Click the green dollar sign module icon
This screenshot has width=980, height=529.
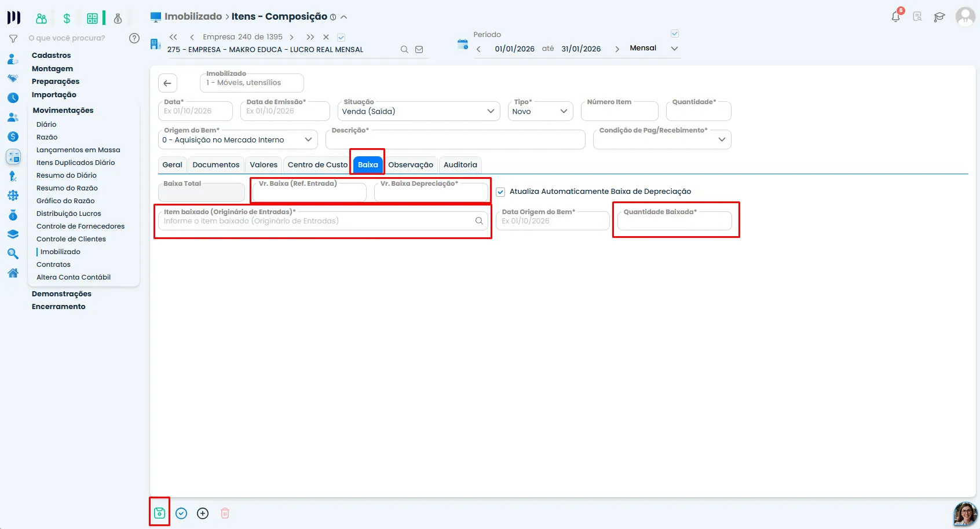coord(67,19)
